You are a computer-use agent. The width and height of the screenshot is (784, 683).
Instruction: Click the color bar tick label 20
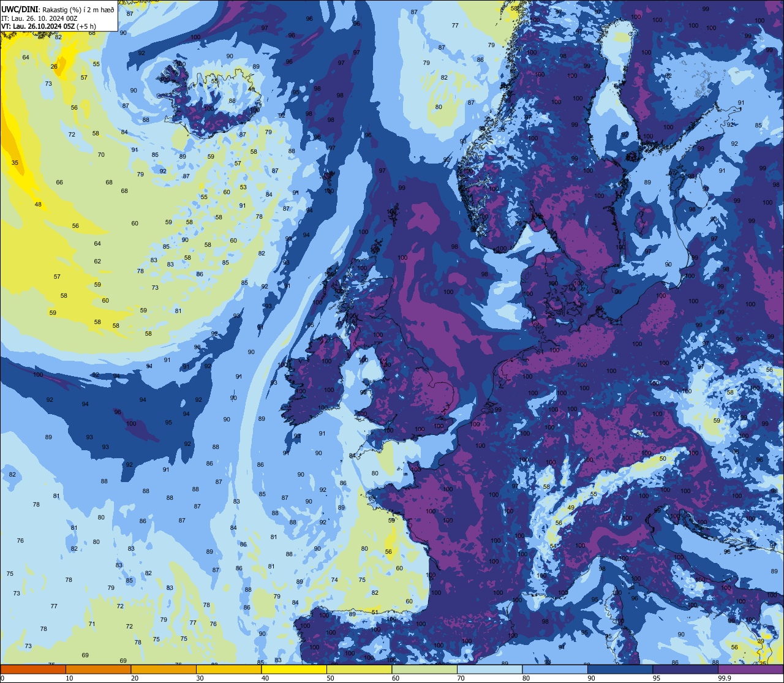[x=134, y=678]
